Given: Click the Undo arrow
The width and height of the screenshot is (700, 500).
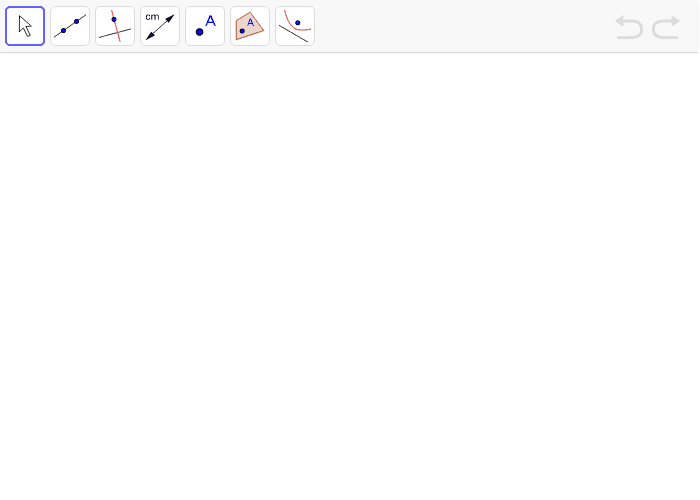Looking at the screenshot, I should (x=629, y=27).
